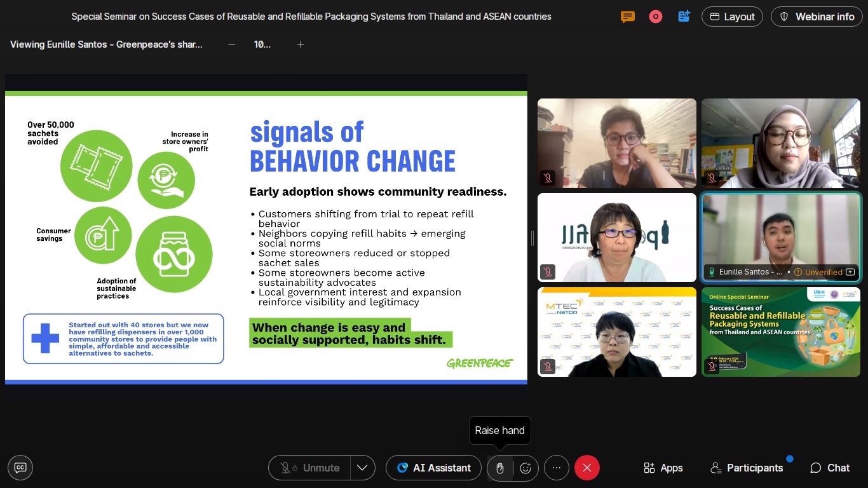This screenshot has height=488, width=868.
Task: Open the Webinar info panel
Action: coord(817,17)
